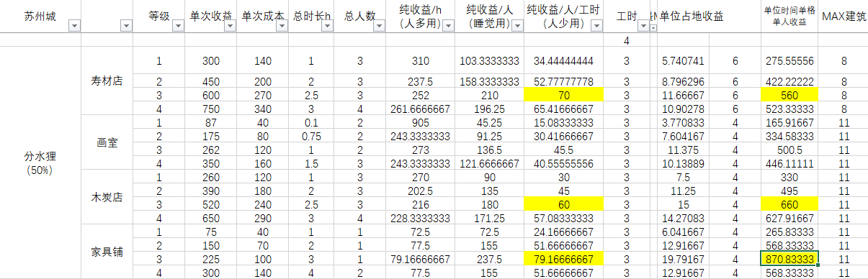Select the cell containing 103.3333333

[490, 61]
